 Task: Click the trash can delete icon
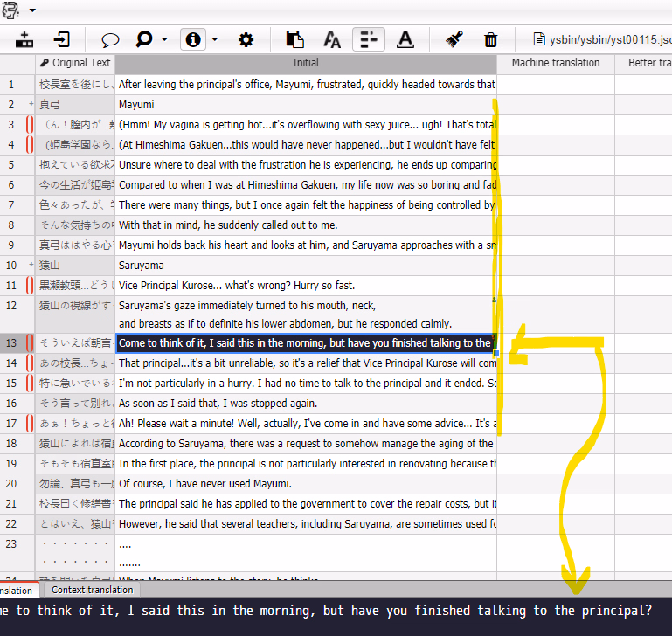[491, 39]
